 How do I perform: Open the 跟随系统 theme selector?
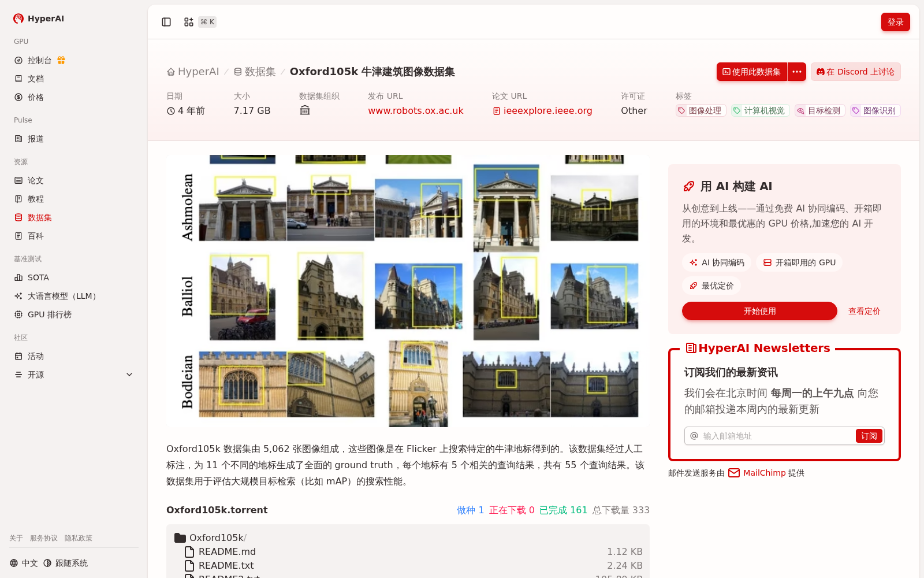pyautogui.click(x=66, y=563)
